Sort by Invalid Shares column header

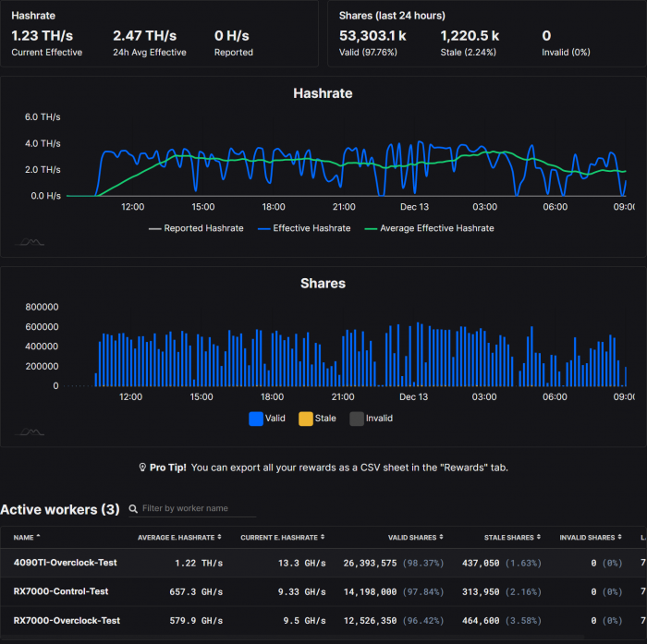[587, 537]
